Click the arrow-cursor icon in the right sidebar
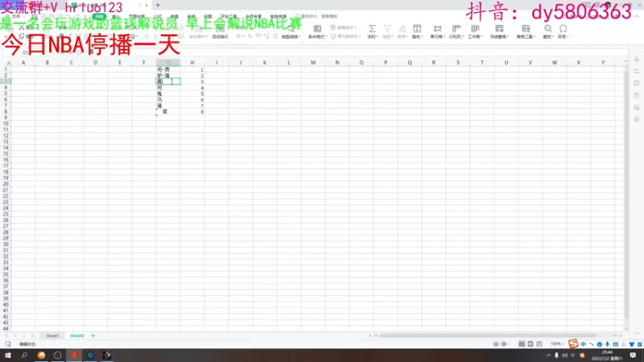 pyautogui.click(x=637, y=59)
